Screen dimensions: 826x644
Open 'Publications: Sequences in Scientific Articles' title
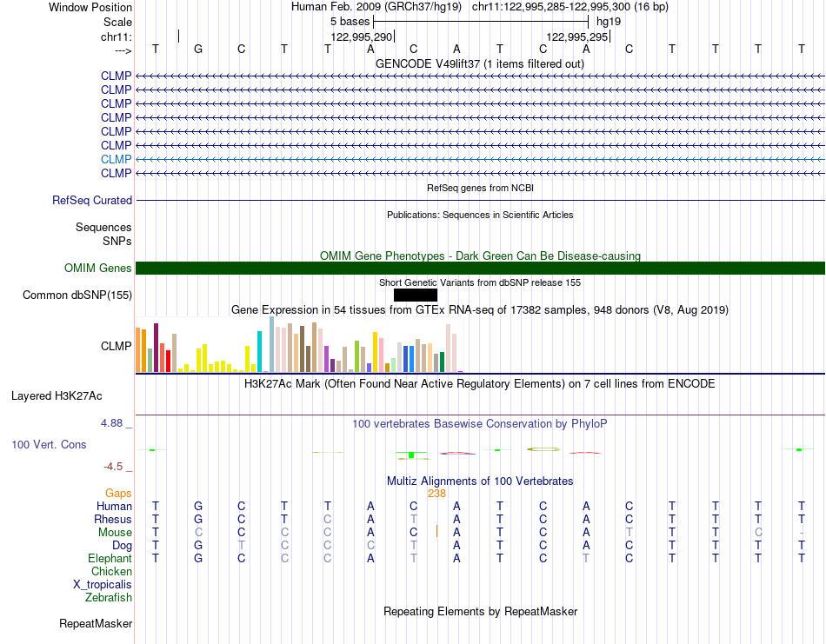pyautogui.click(x=480, y=215)
